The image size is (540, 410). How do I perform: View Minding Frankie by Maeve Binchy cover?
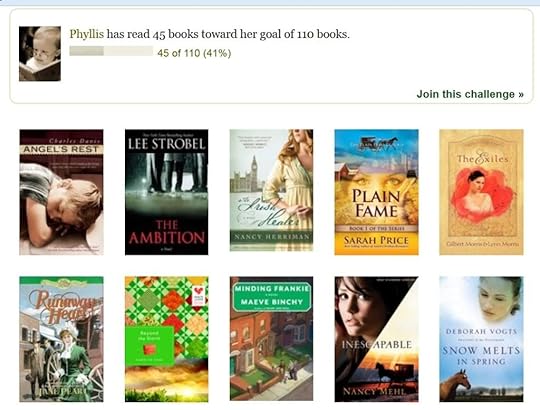tap(271, 339)
